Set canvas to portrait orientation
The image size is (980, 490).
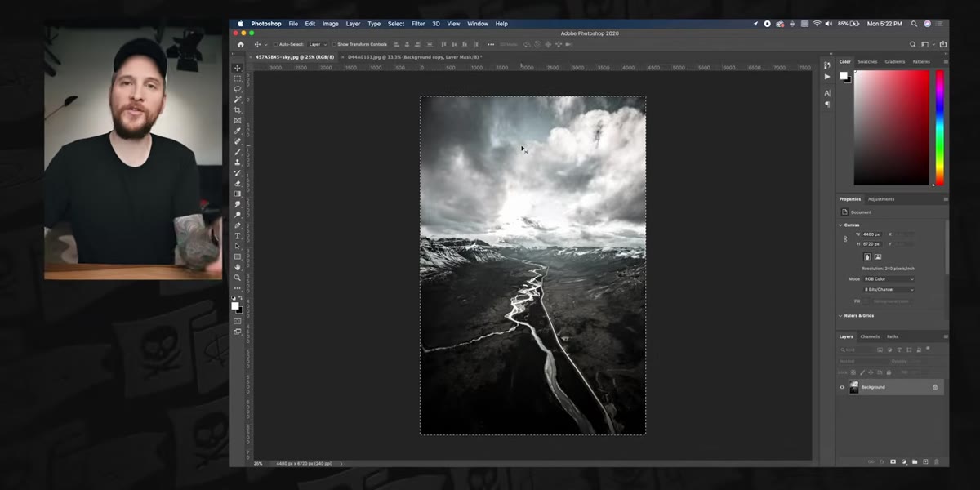(x=867, y=256)
